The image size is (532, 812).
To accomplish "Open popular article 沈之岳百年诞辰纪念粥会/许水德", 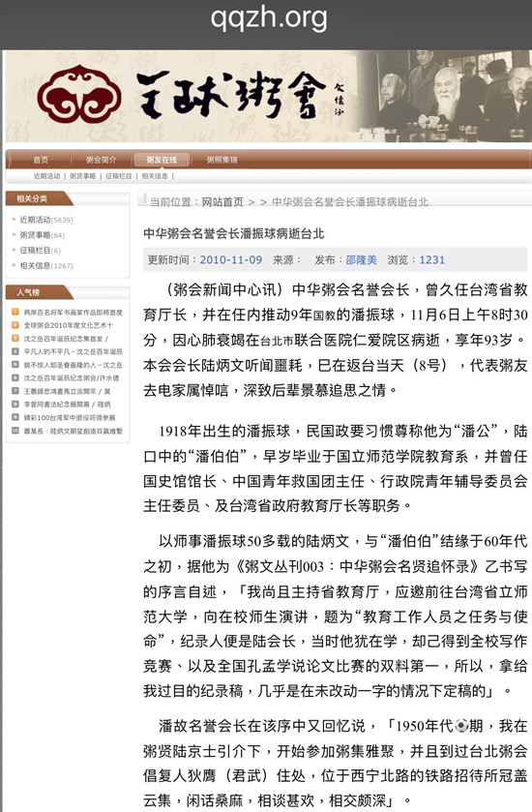I will point(72,378).
